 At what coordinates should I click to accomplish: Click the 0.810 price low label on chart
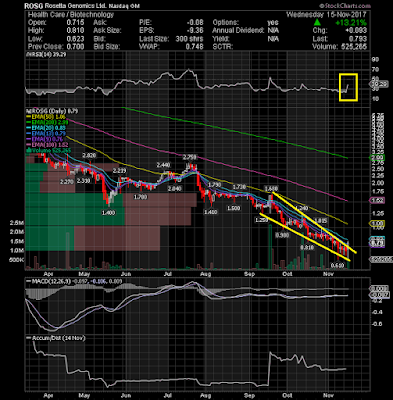point(307,248)
